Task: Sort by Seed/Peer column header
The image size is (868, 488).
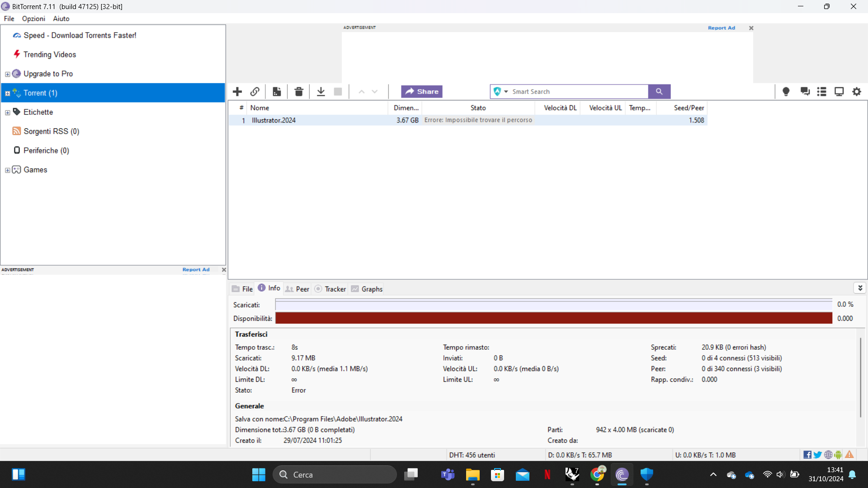Action: (682, 108)
